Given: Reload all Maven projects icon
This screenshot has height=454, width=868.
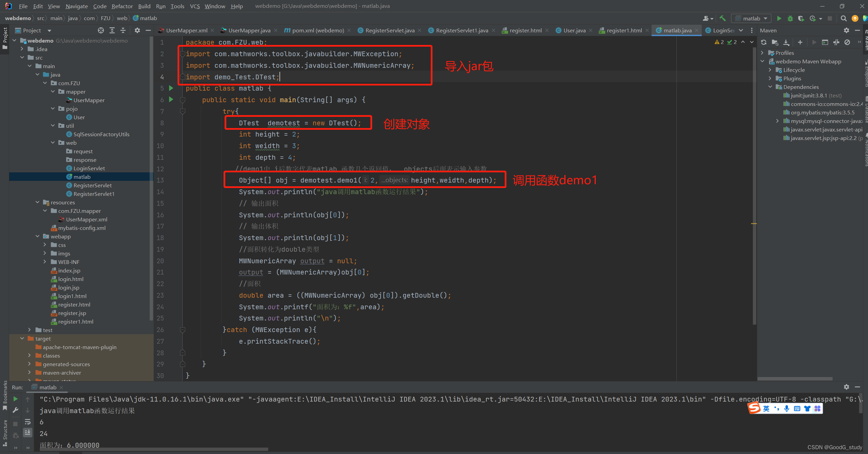Looking at the screenshot, I should (764, 42).
